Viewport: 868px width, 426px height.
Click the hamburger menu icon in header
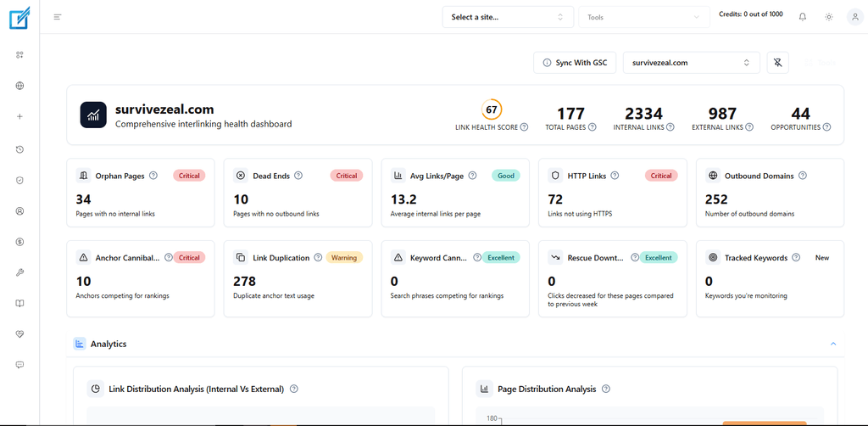coord(57,17)
